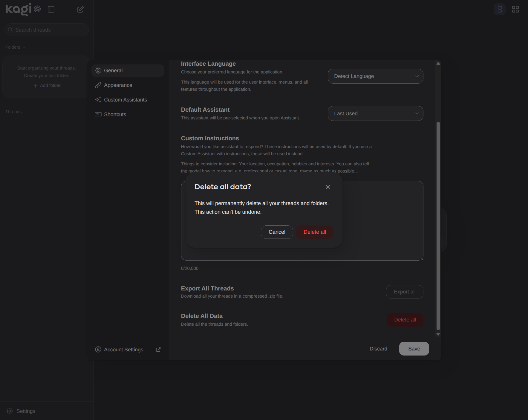
Task: Click the Interface Language heading
Action: click(208, 64)
